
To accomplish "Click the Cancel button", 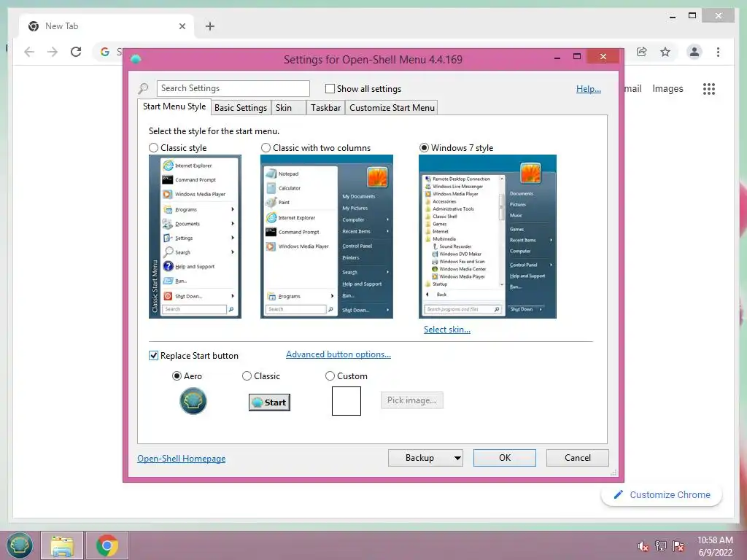I will [578, 458].
